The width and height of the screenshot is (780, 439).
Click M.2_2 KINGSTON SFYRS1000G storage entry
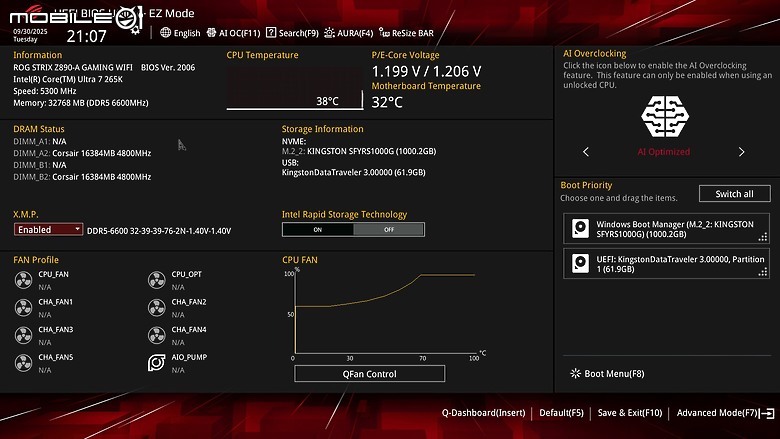click(359, 151)
